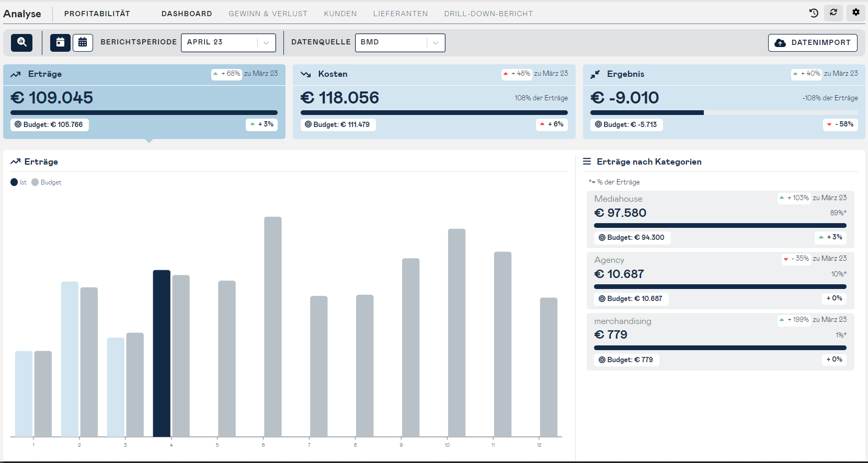Click the Ergebnis progress bar
The image size is (868, 463).
724,112
